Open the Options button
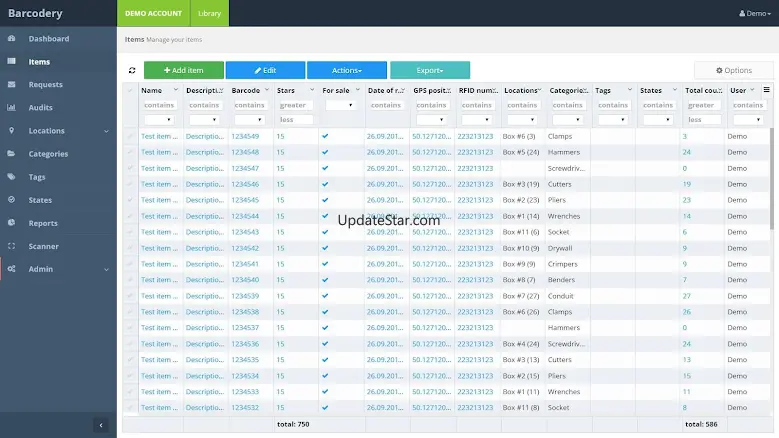Screen dimensions: 779x438 pos(734,70)
